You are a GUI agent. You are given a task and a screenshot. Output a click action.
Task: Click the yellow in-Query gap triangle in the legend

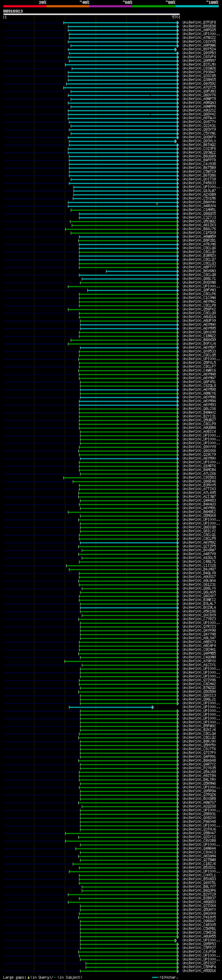click(28, 977)
